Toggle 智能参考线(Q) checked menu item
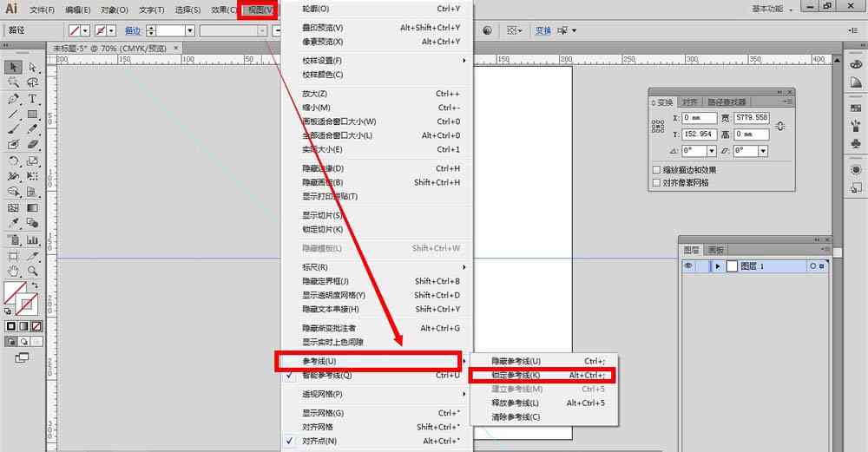This screenshot has height=452, width=868. (x=377, y=375)
